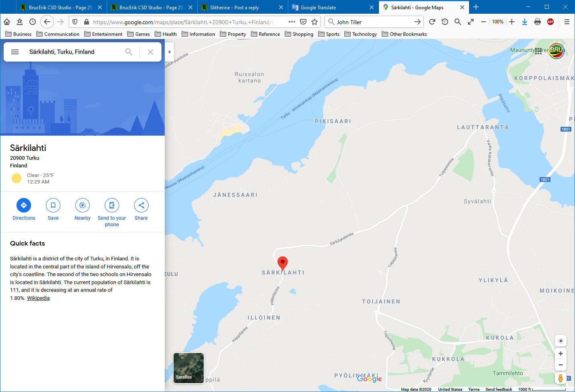Open the Google Maps hamburger menu
The width and height of the screenshot is (575, 392).
(x=15, y=52)
